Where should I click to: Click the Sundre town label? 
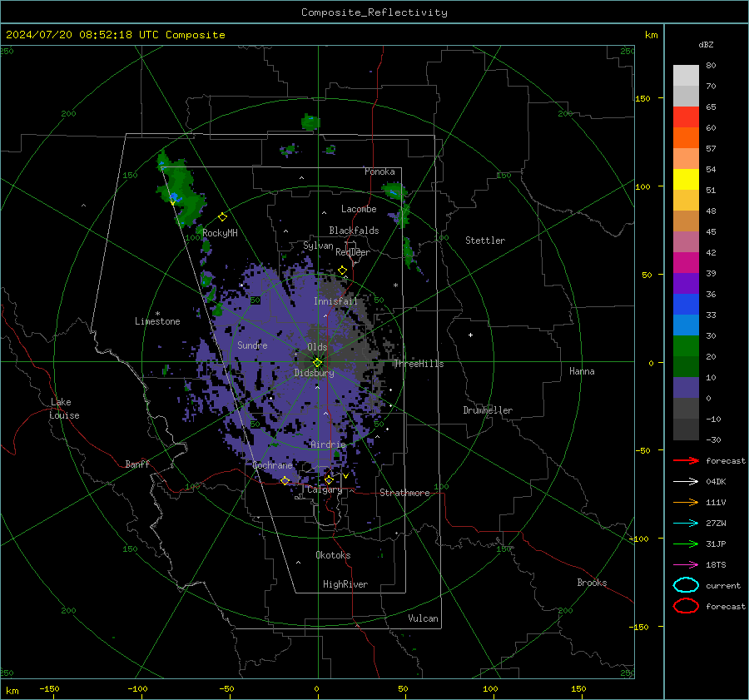pos(252,345)
